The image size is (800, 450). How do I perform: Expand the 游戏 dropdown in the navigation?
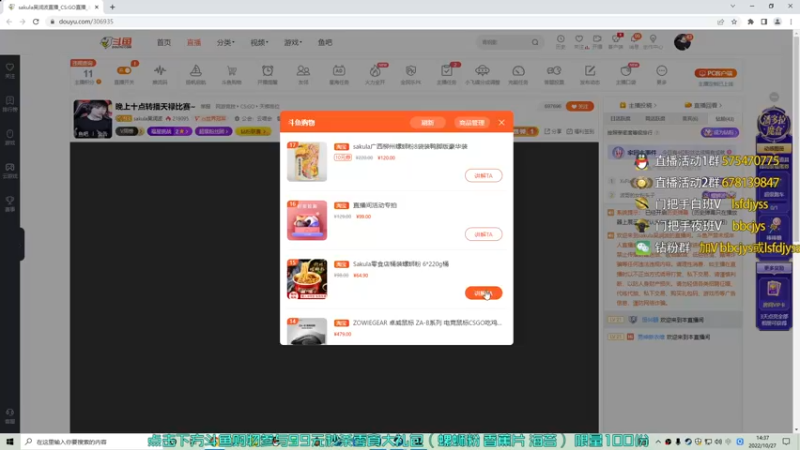pos(293,42)
